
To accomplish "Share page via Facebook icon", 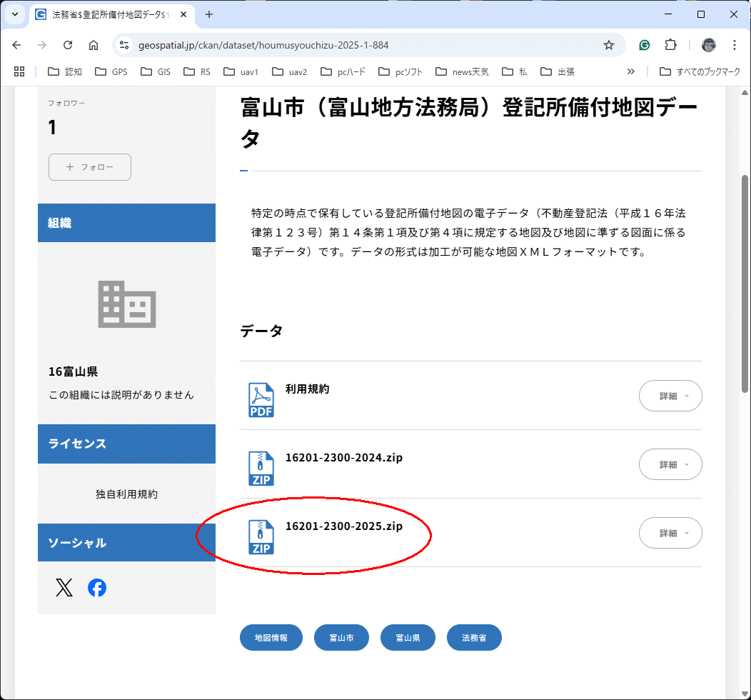I will coord(97,588).
